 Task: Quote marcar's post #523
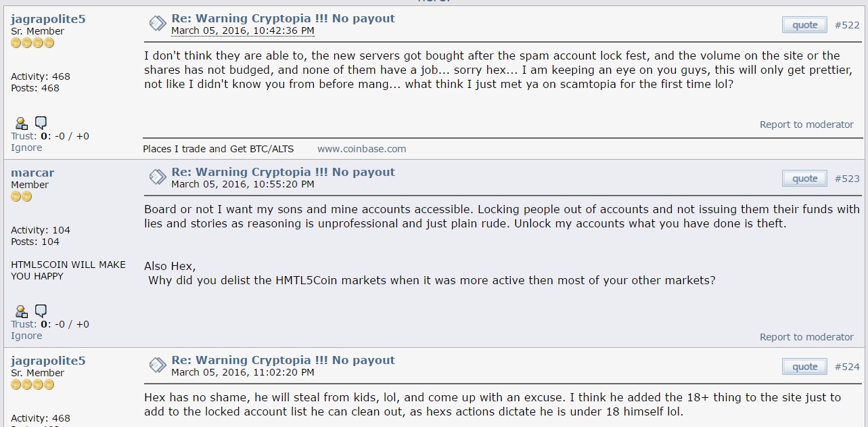click(x=804, y=179)
